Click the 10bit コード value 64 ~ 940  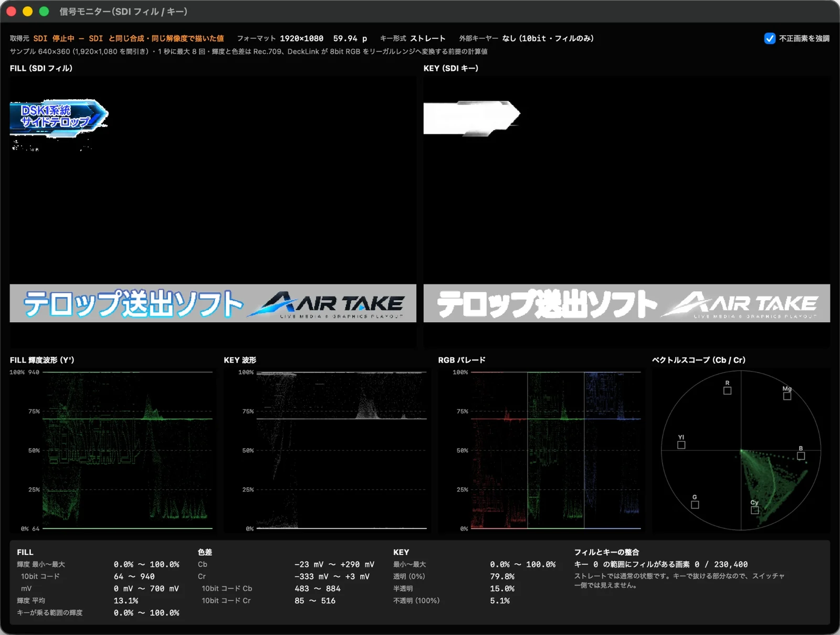point(134,576)
